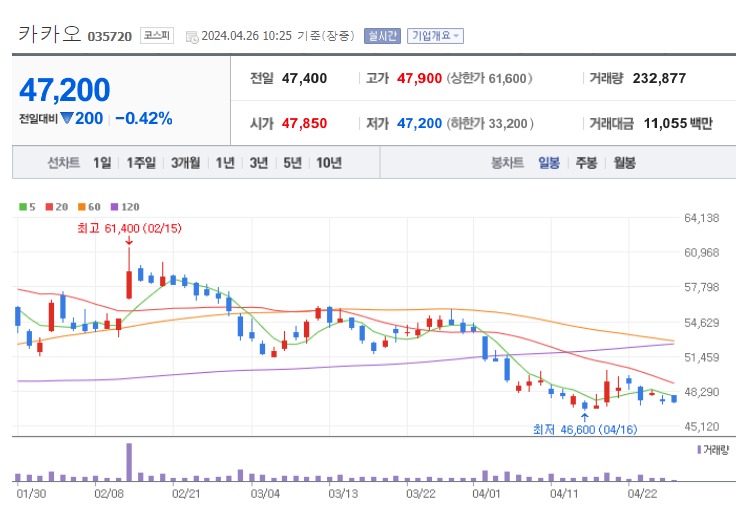Click the 전일 value 47,400
736x522 pixels.
coord(304,78)
